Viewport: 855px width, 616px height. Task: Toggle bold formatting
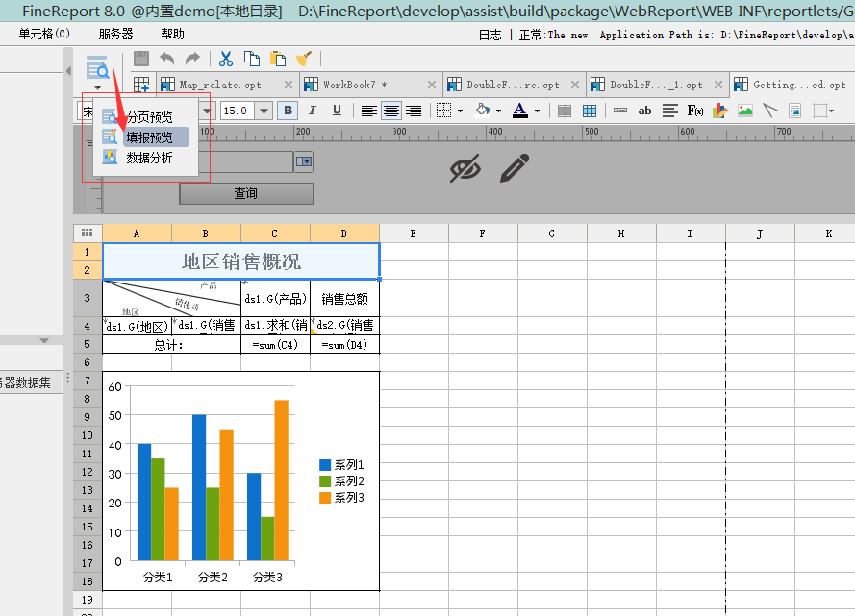coord(288,111)
